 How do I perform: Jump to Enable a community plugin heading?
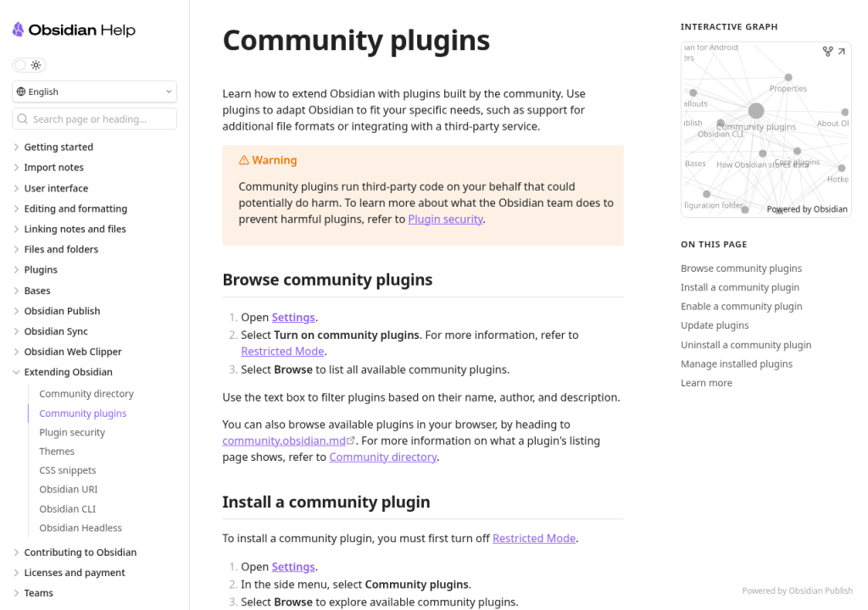tap(741, 306)
